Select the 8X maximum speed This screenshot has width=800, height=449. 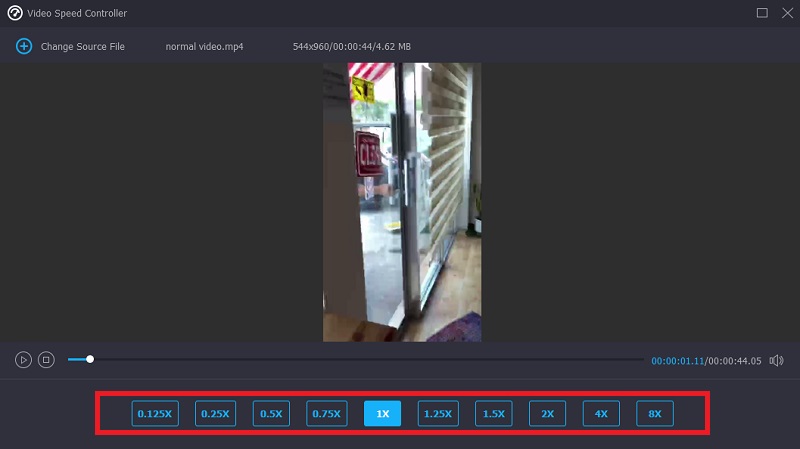[x=655, y=414]
